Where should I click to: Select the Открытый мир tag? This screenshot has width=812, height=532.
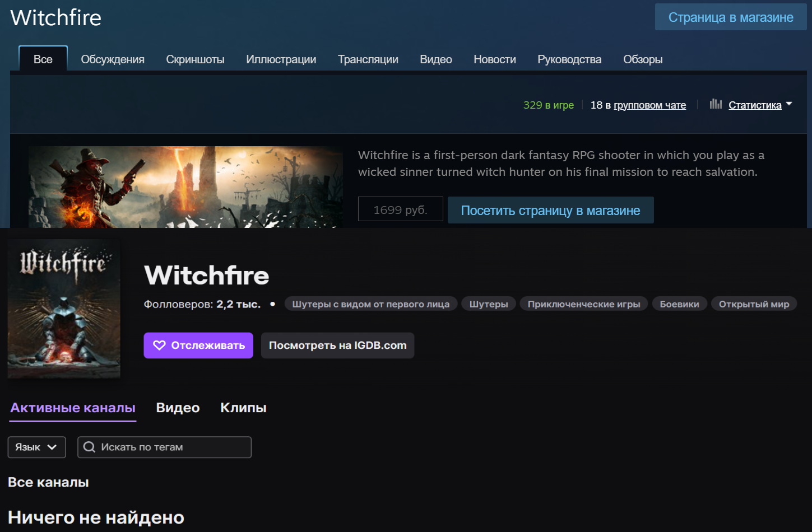click(754, 304)
